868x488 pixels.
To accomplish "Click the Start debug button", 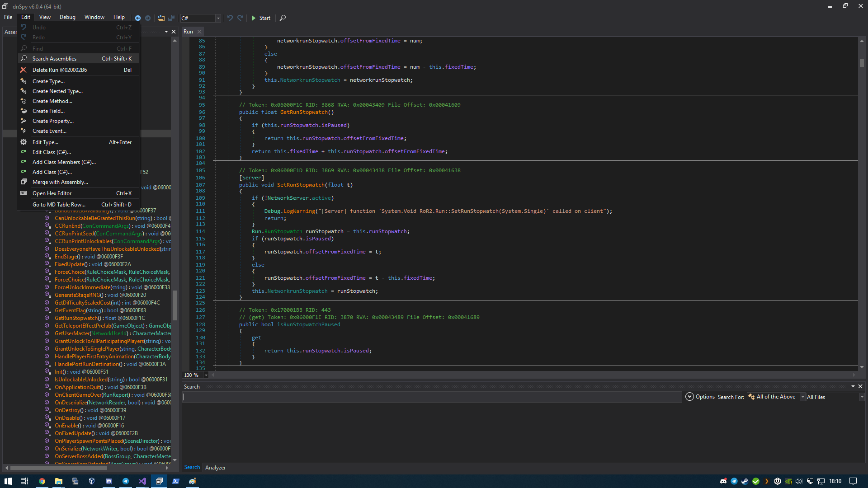I will 260,18.
